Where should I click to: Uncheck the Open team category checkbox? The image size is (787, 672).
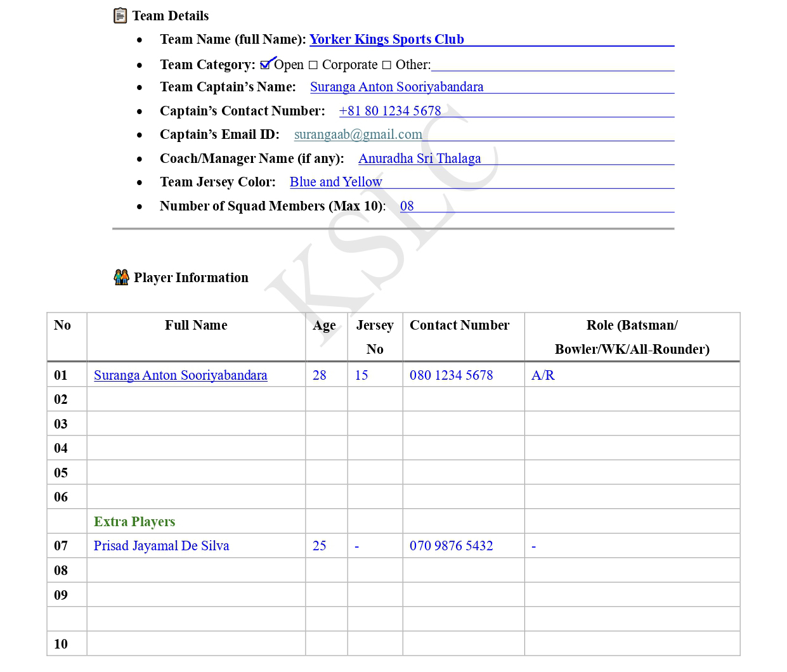(x=266, y=65)
